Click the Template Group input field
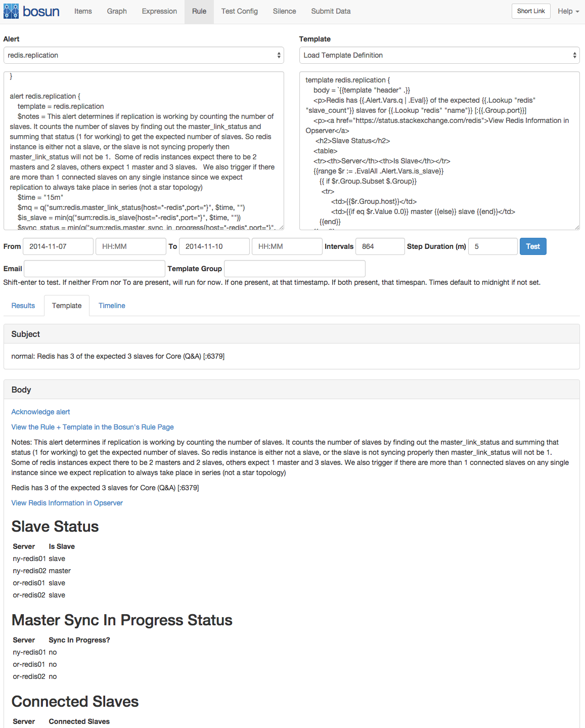The image size is (585, 728). pyautogui.click(x=294, y=269)
